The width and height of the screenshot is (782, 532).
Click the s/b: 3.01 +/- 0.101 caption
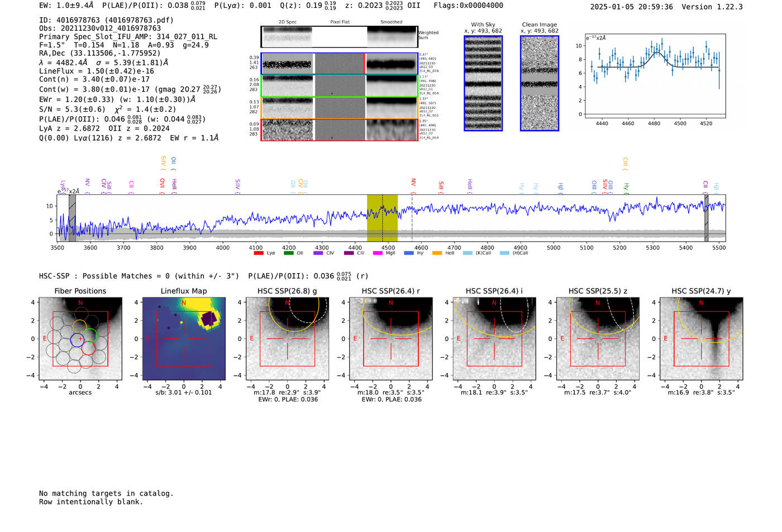tap(184, 392)
